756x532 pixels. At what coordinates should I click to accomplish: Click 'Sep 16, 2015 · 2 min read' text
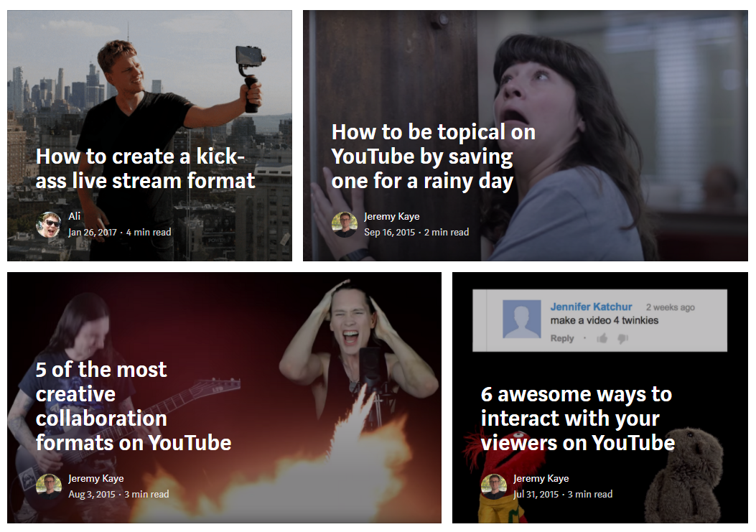pos(416,232)
